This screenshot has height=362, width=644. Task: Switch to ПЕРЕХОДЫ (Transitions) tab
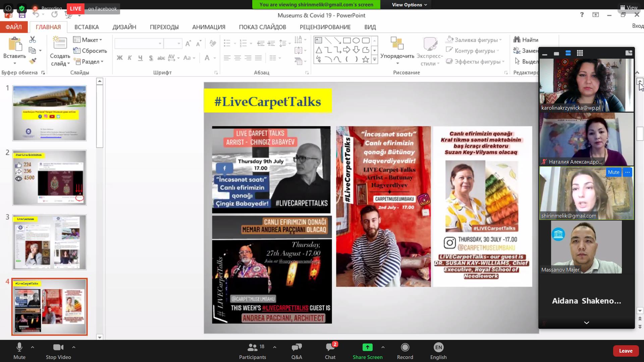point(164,27)
